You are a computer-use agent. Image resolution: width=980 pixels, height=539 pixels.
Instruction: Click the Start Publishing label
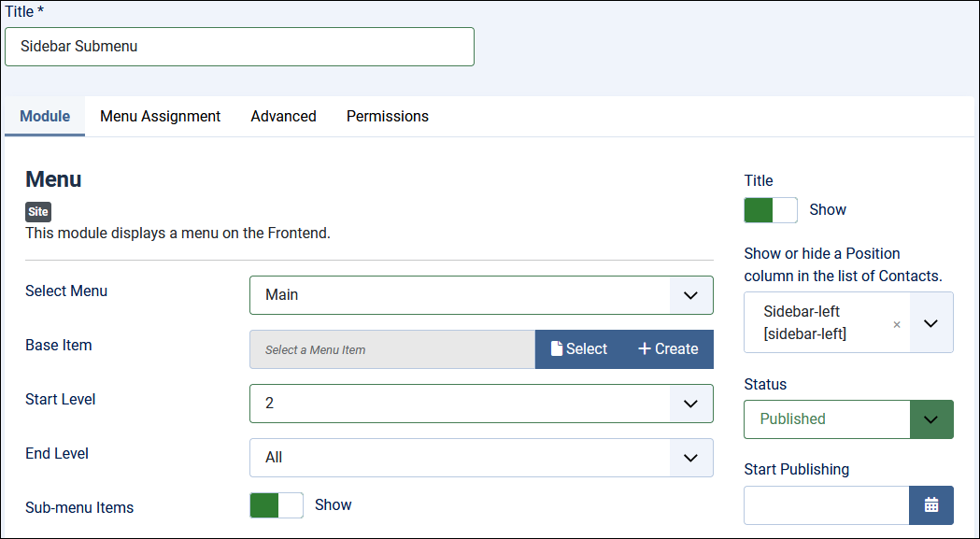[x=797, y=470]
